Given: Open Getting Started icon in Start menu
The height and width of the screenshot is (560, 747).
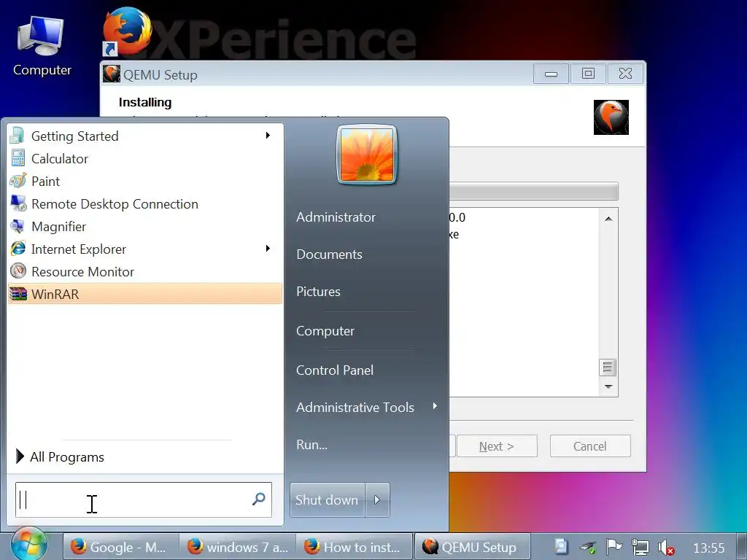Looking at the screenshot, I should click(x=18, y=136).
